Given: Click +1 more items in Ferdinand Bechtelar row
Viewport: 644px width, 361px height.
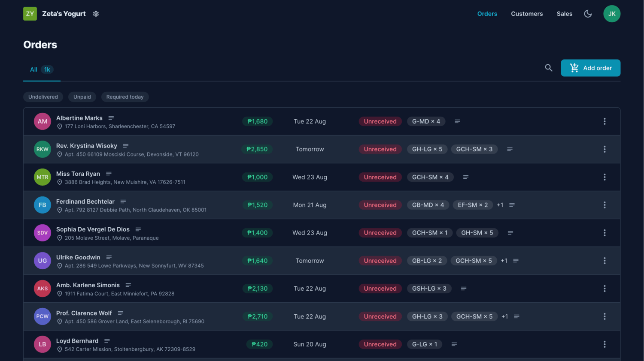Looking at the screenshot, I should pos(500,205).
